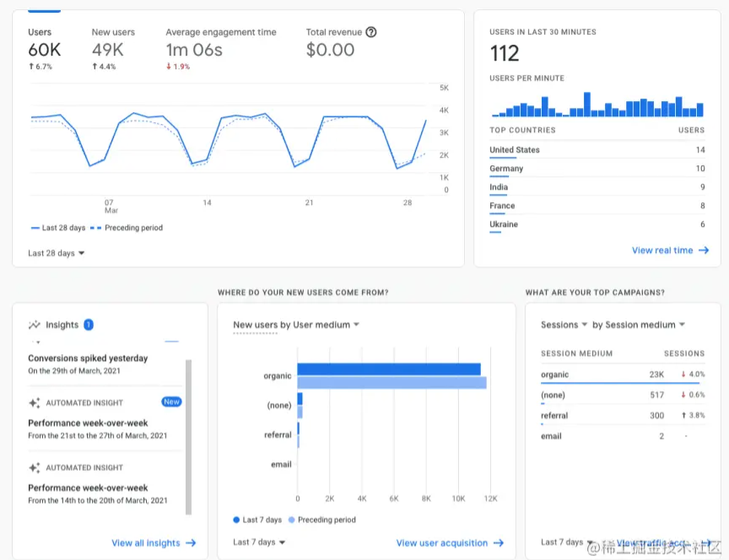The image size is (729, 560).
Task: Click the Last 7 days legend dot
Action: click(236, 520)
